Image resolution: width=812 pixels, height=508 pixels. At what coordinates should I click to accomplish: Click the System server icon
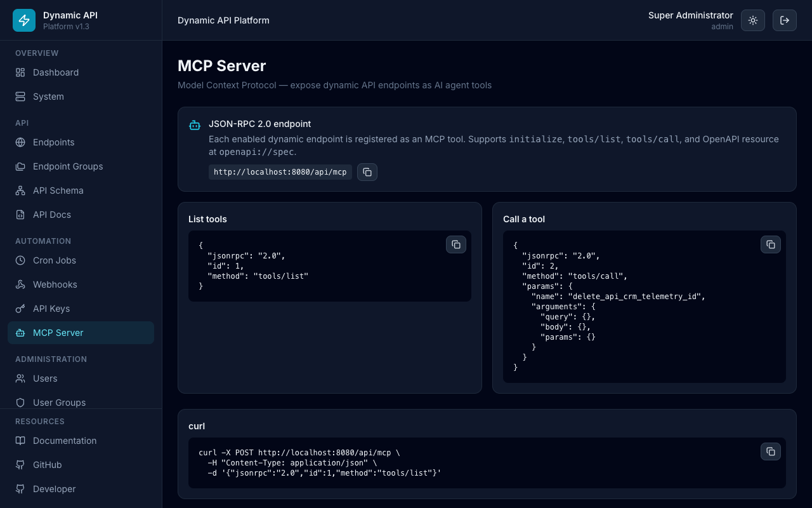coord(20,97)
